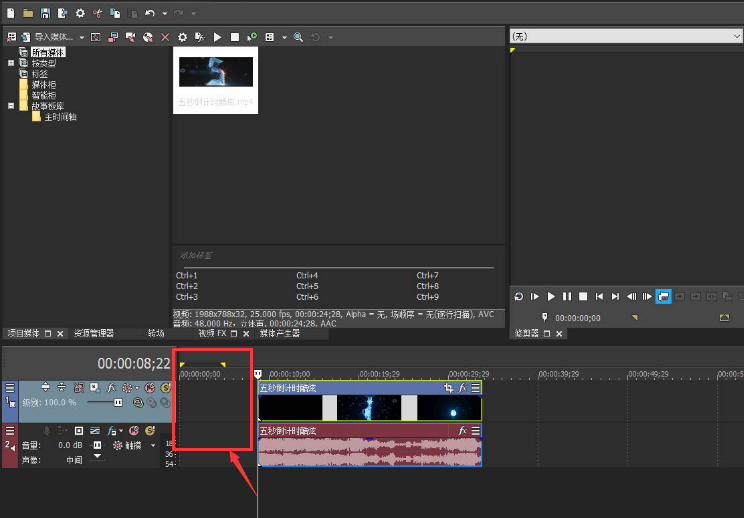Viewport: 744px width, 518px height.
Task: Toggle Solo on video track 1
Action: pyautogui.click(x=166, y=388)
